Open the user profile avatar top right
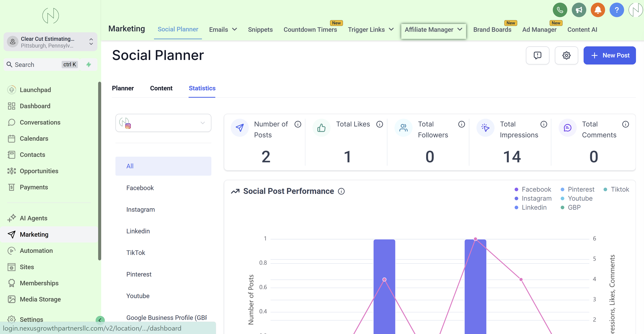Image resolution: width=644 pixels, height=334 pixels. click(x=636, y=10)
